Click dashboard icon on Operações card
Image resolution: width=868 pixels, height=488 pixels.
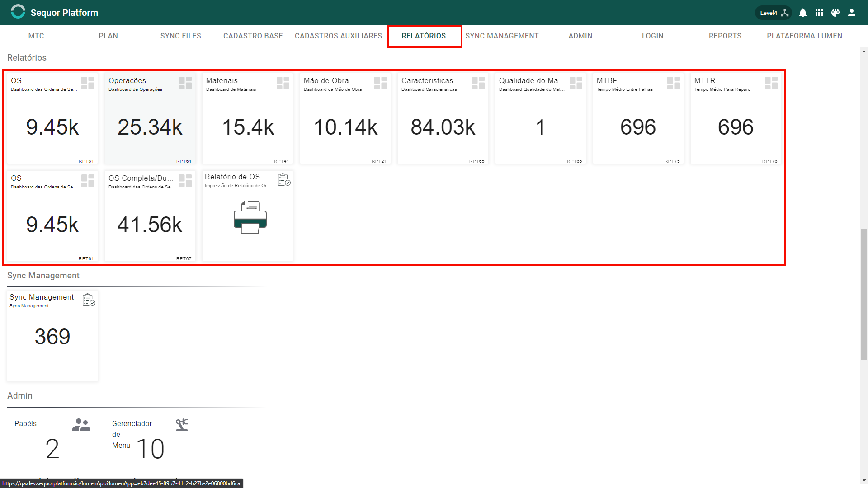[x=185, y=83]
